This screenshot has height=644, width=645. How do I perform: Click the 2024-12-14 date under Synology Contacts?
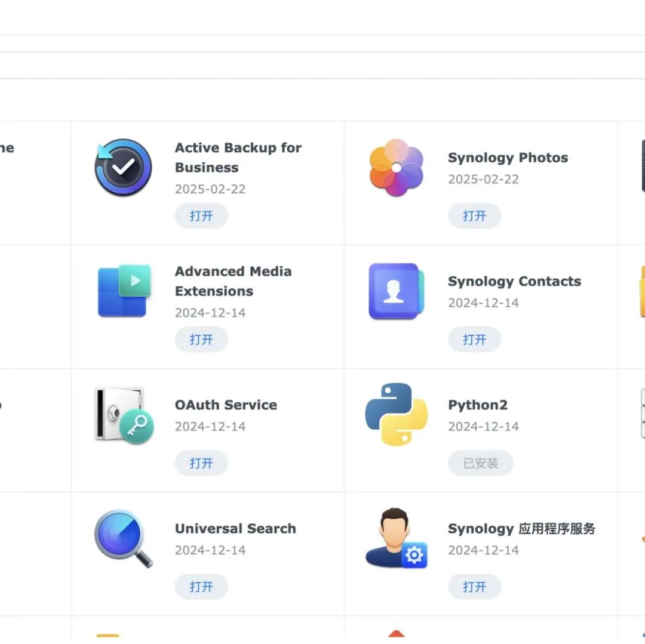click(483, 303)
